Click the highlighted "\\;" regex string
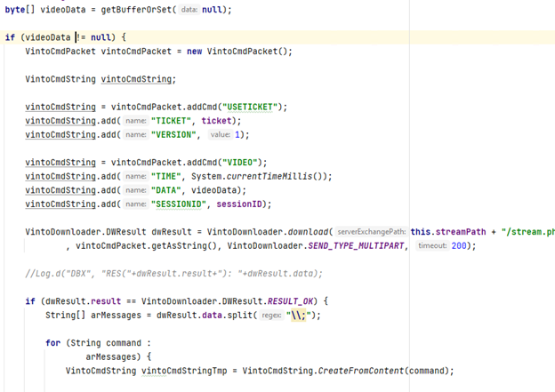 [298, 315]
